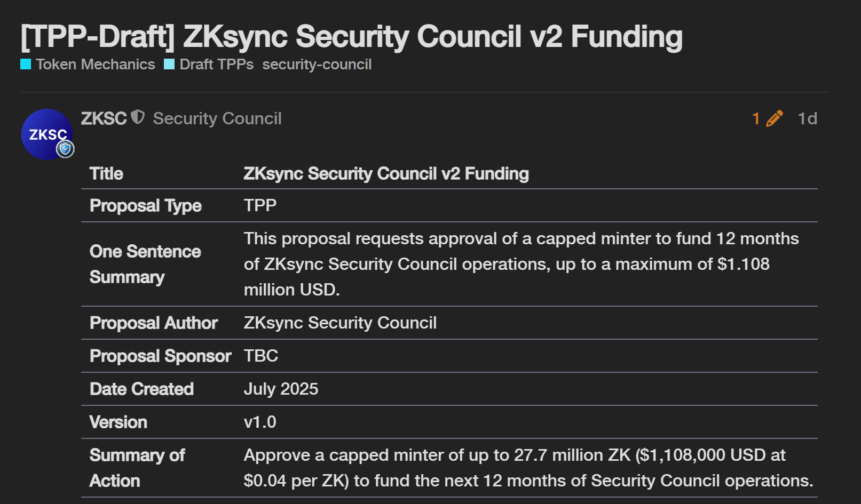Click the ZKSC username link
This screenshot has width=861, height=504.
pyautogui.click(x=104, y=118)
